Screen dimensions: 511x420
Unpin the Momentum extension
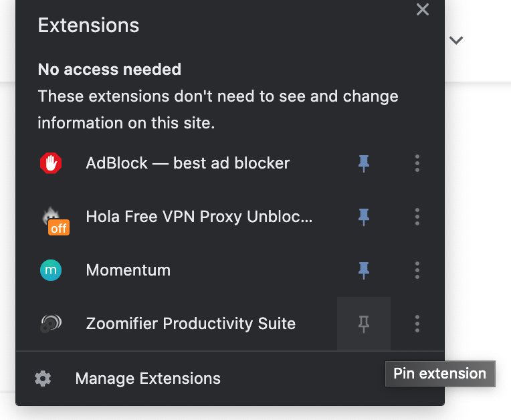click(x=364, y=270)
